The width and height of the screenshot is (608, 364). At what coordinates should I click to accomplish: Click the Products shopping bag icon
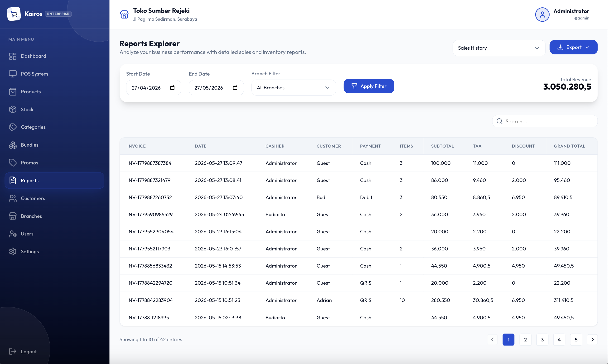coord(13,92)
